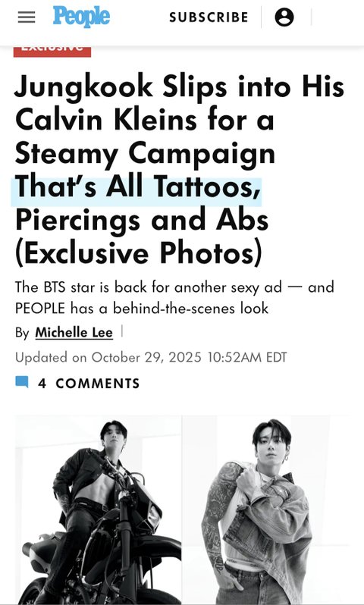Screen dimensions: 364x605
Task: Click the "(Exclusive Photos)" headline text
Action: pos(139,253)
